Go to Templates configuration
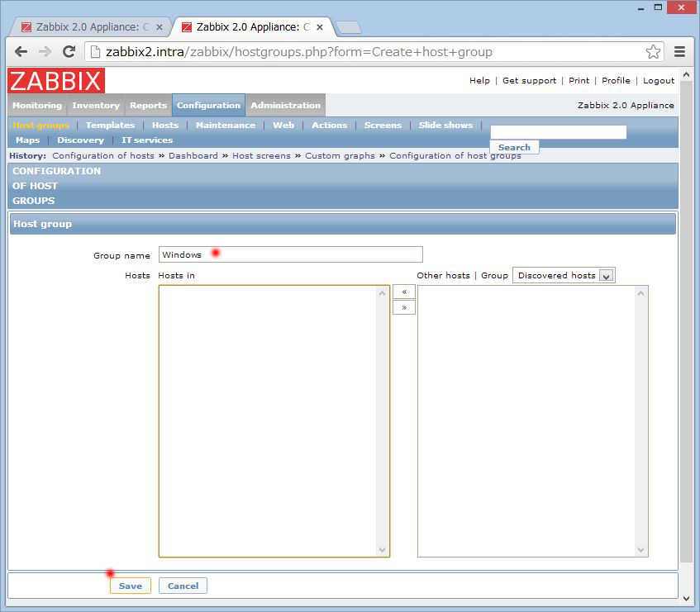 coord(110,126)
